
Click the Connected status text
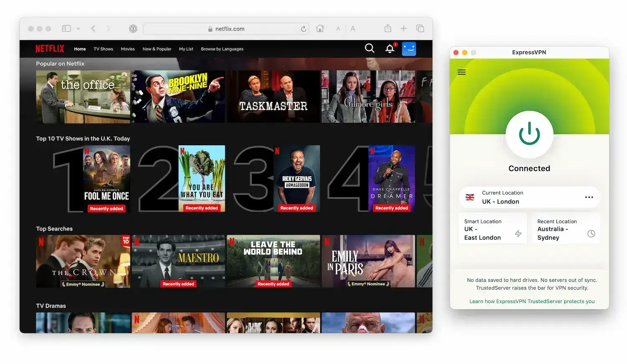tap(529, 168)
